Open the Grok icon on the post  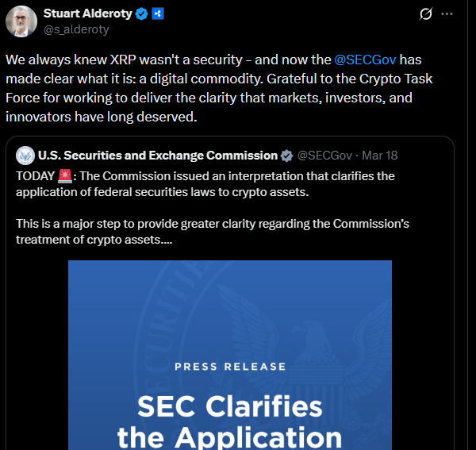[426, 14]
